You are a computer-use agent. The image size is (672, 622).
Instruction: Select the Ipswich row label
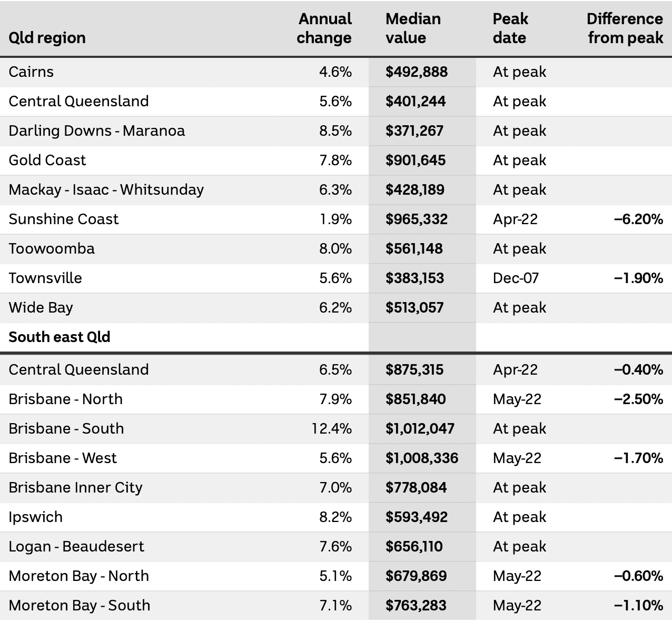[x=35, y=517]
